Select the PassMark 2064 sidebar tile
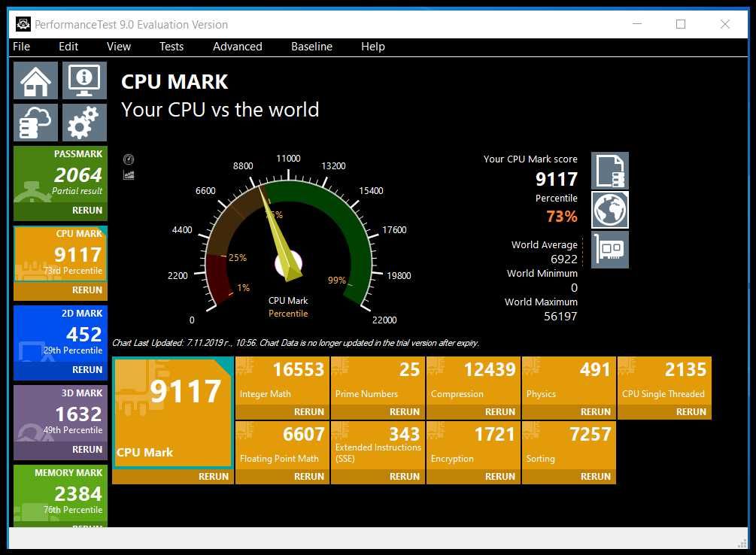 (60, 174)
